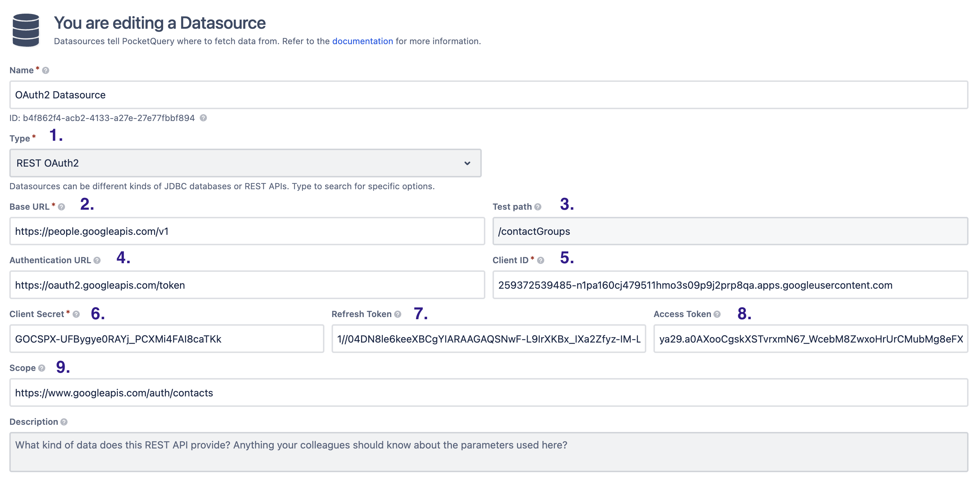Screen dimensions: 980x479
Task: Open the documentation link
Action: tap(362, 41)
